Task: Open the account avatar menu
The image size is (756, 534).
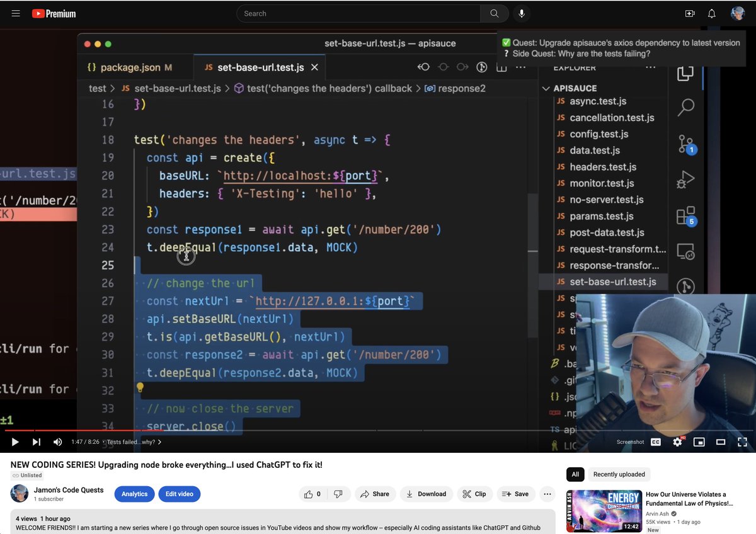Action: (x=738, y=13)
